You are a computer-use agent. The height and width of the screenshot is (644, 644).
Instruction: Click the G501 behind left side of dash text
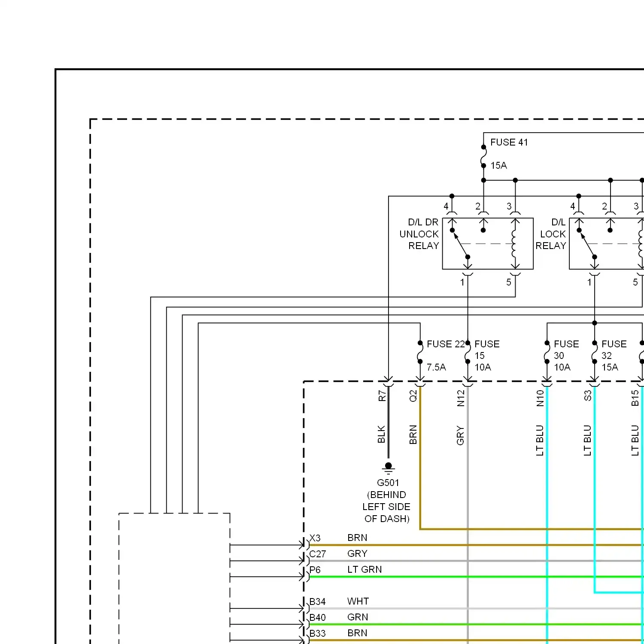(387, 501)
